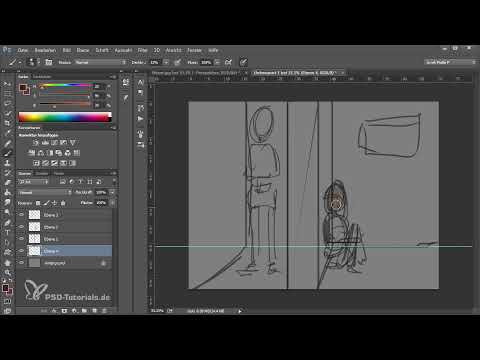
Task: Open the Character panel icon in dock
Action: (140, 82)
